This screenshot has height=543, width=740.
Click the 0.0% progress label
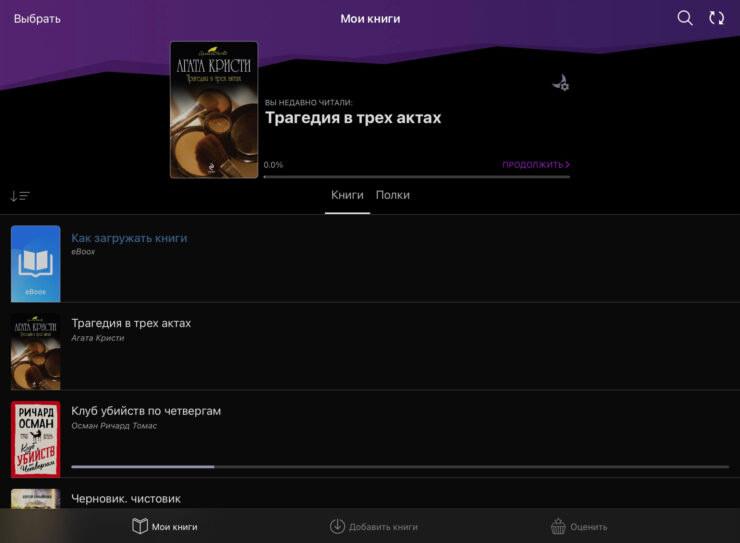coord(273,165)
